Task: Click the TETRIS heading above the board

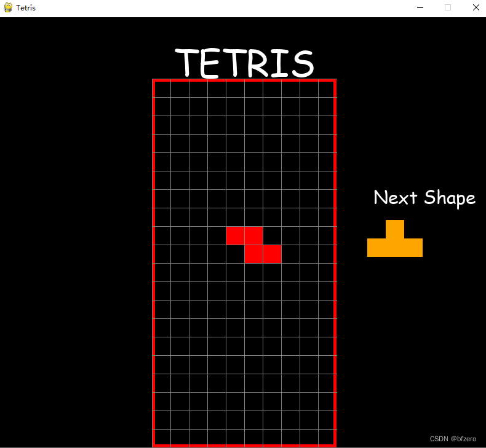Action: [x=245, y=63]
